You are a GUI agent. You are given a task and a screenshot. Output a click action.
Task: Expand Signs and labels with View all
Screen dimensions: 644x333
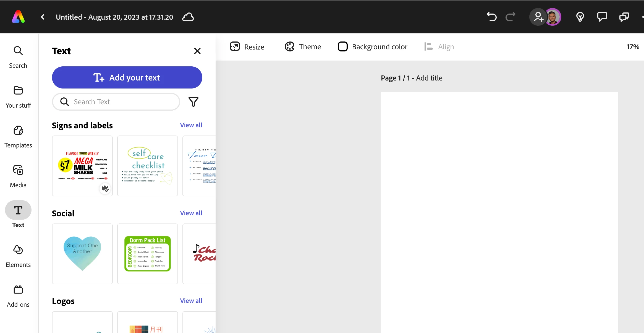pyautogui.click(x=191, y=125)
